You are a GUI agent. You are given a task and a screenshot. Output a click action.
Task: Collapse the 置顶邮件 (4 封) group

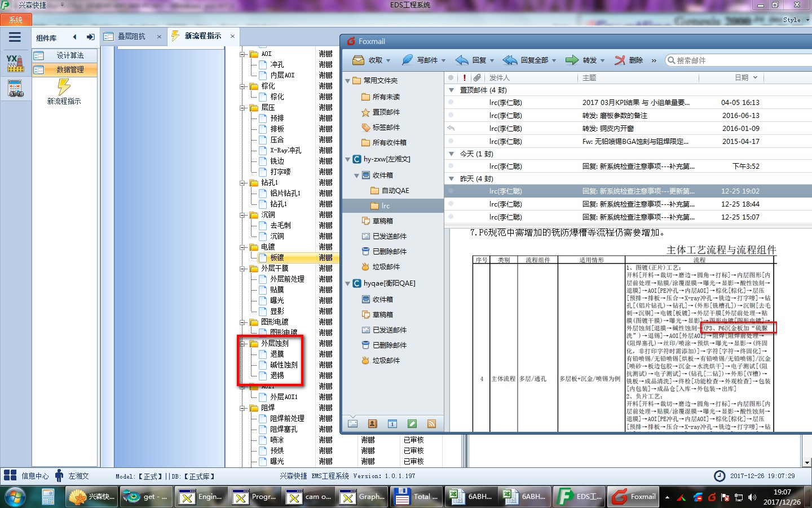point(451,90)
